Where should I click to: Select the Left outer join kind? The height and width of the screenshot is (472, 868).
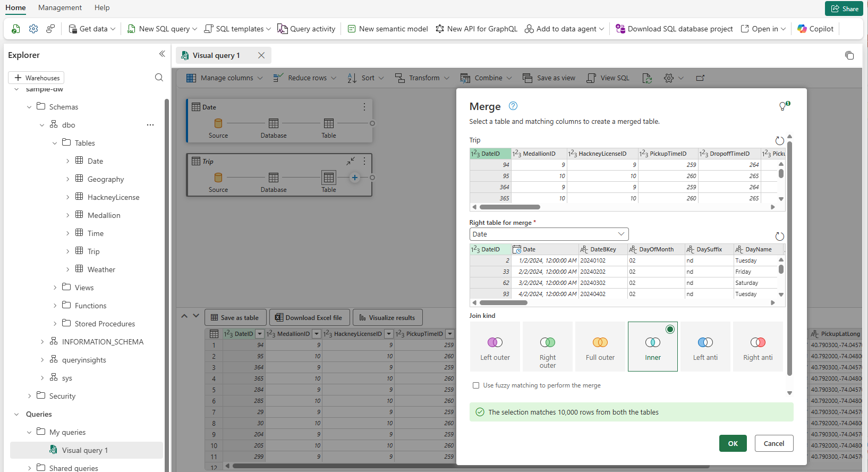[x=495, y=347]
